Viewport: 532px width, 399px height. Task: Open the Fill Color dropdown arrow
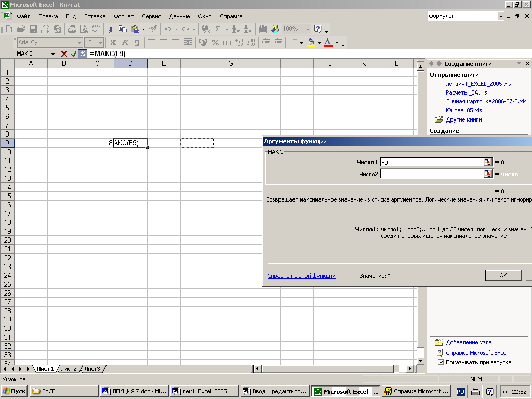coord(319,43)
